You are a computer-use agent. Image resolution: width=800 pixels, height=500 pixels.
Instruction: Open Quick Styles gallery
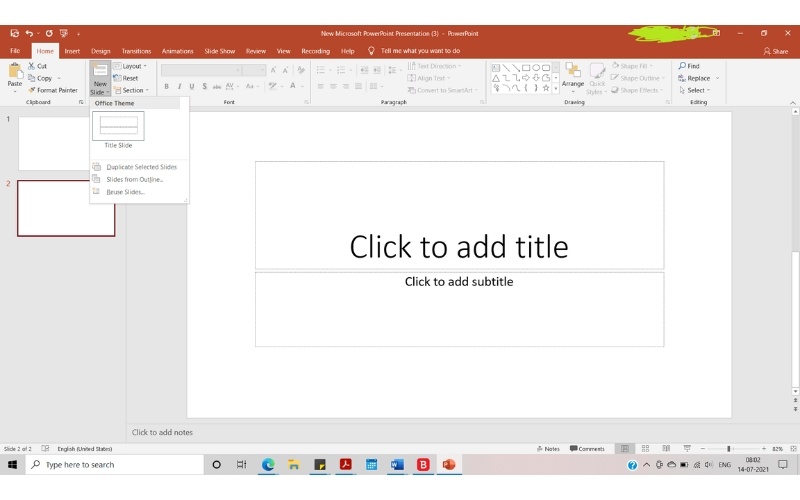[x=596, y=79]
